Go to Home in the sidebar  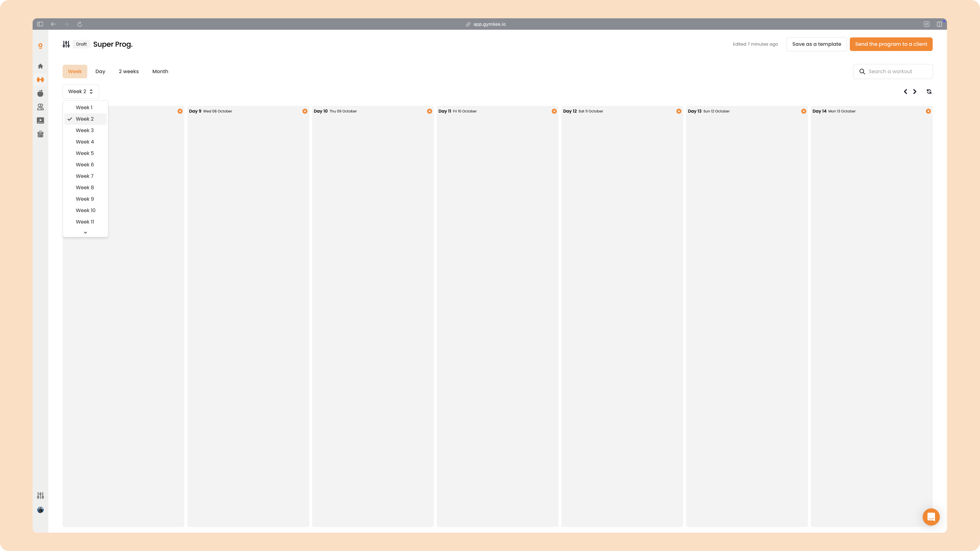click(40, 66)
